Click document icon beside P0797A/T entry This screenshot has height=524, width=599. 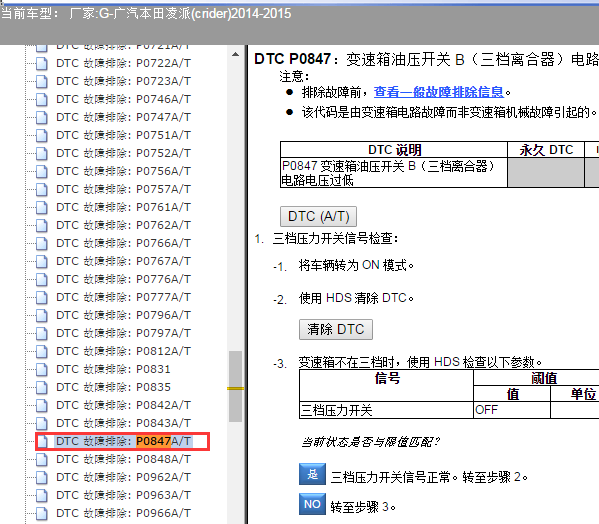click(42, 333)
